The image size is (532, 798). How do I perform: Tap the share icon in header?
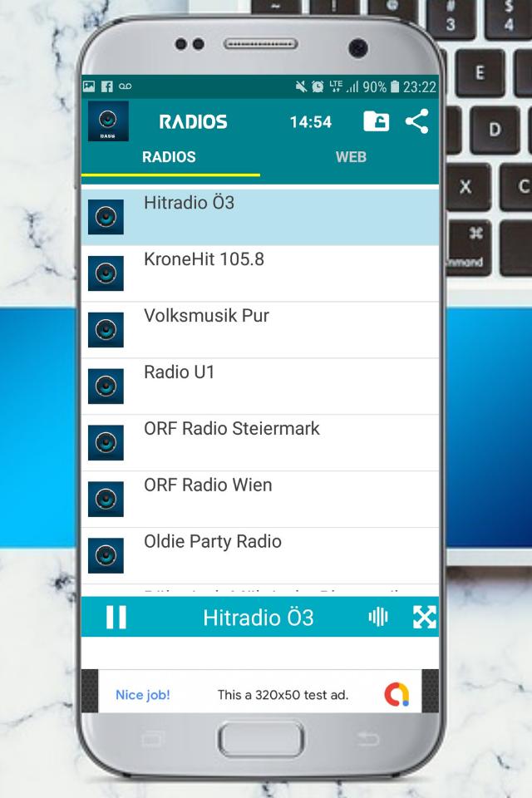coord(417,121)
